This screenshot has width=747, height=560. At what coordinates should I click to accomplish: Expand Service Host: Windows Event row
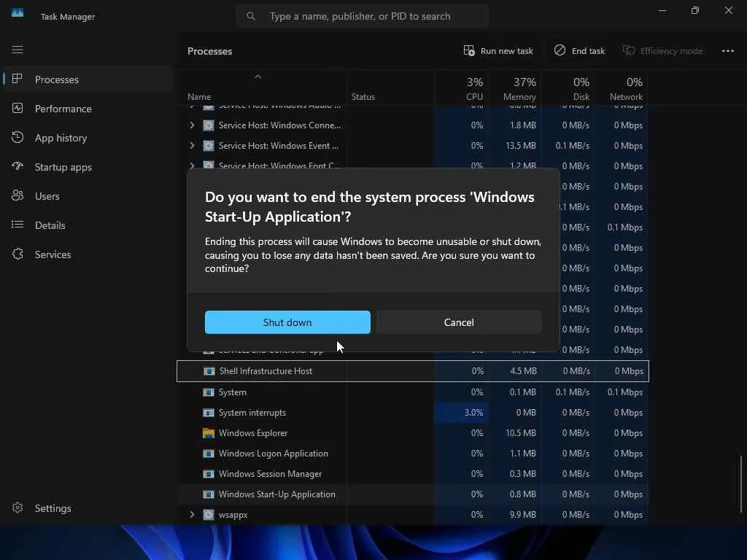[x=192, y=146]
